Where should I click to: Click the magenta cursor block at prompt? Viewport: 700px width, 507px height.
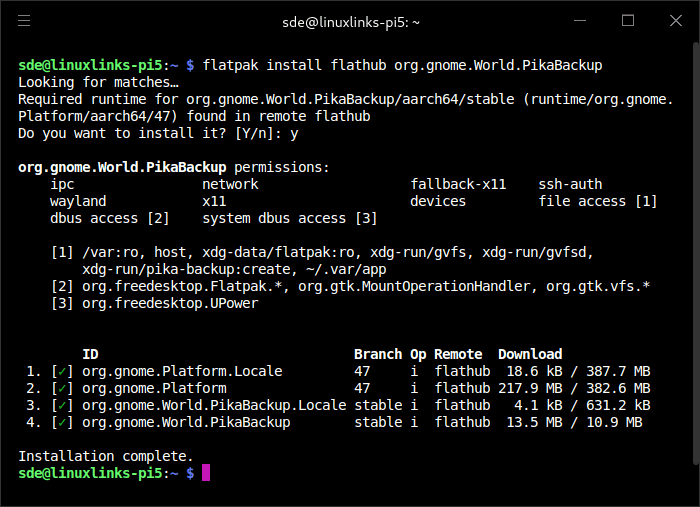pyautogui.click(x=206, y=473)
